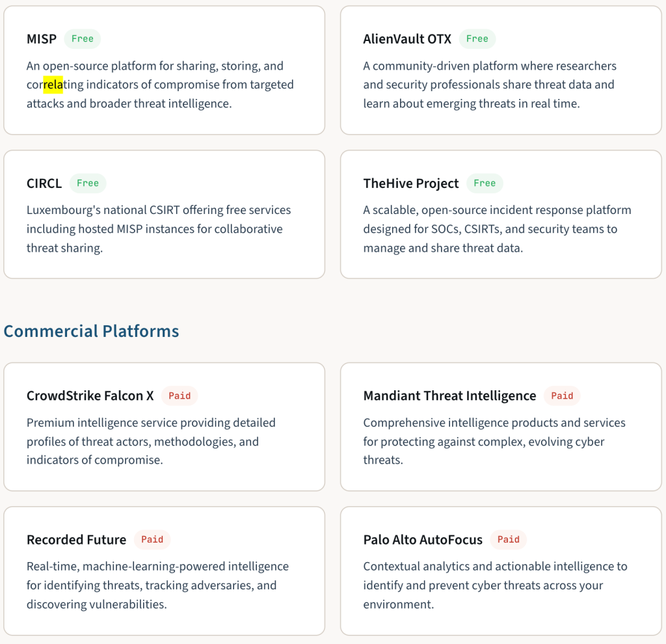Click the Paid badge beside Palo Alto AutoFocus

point(508,540)
